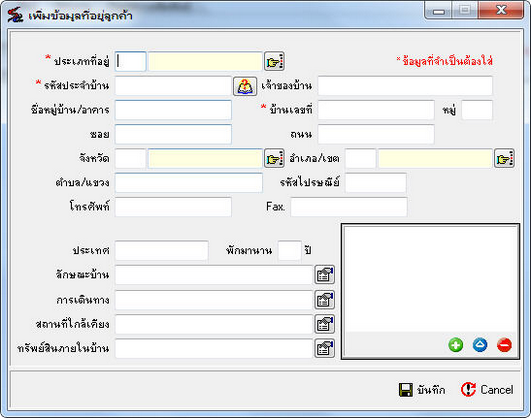The image size is (531, 418).
Task: Click the Fax input field
Action: (349, 207)
